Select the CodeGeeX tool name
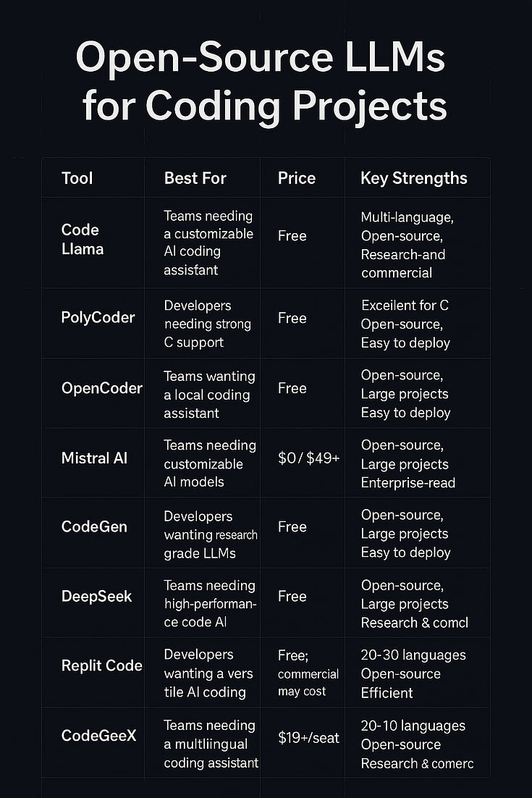The height and width of the screenshot is (798, 532). (x=98, y=736)
